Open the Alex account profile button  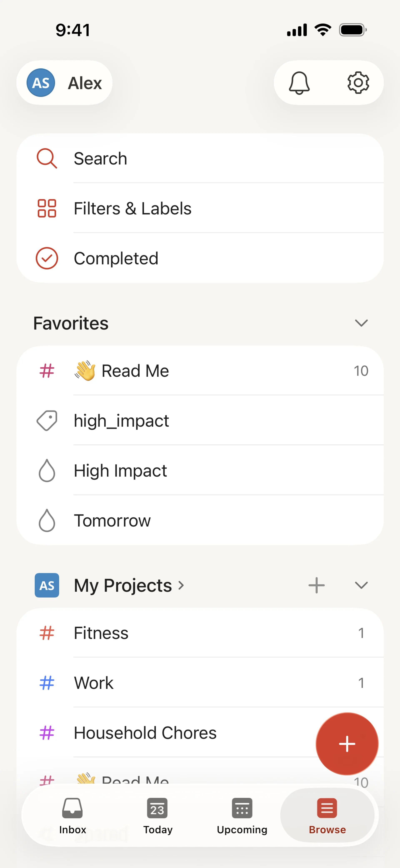pyautogui.click(x=64, y=83)
